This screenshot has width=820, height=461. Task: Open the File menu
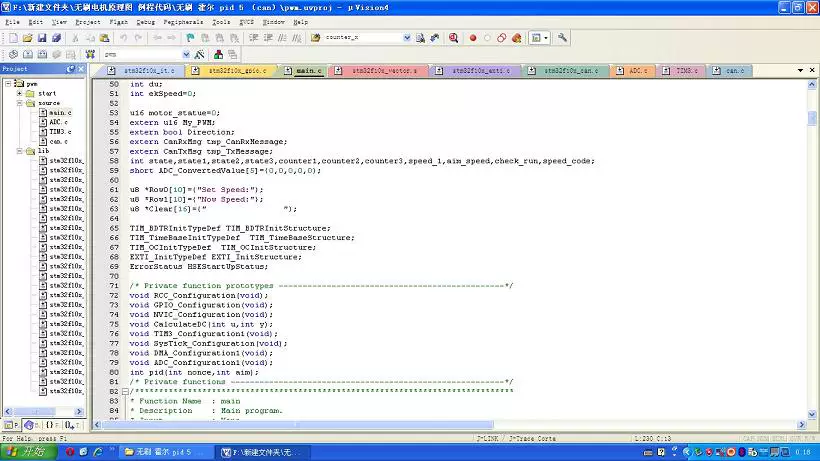click(x=12, y=22)
